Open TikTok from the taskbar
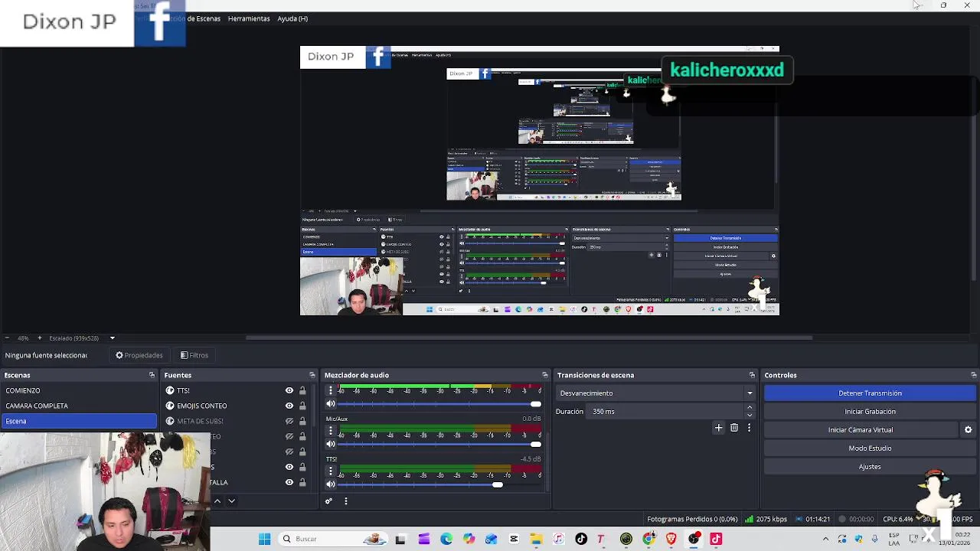Viewport: 980px width, 551px height. point(581,539)
